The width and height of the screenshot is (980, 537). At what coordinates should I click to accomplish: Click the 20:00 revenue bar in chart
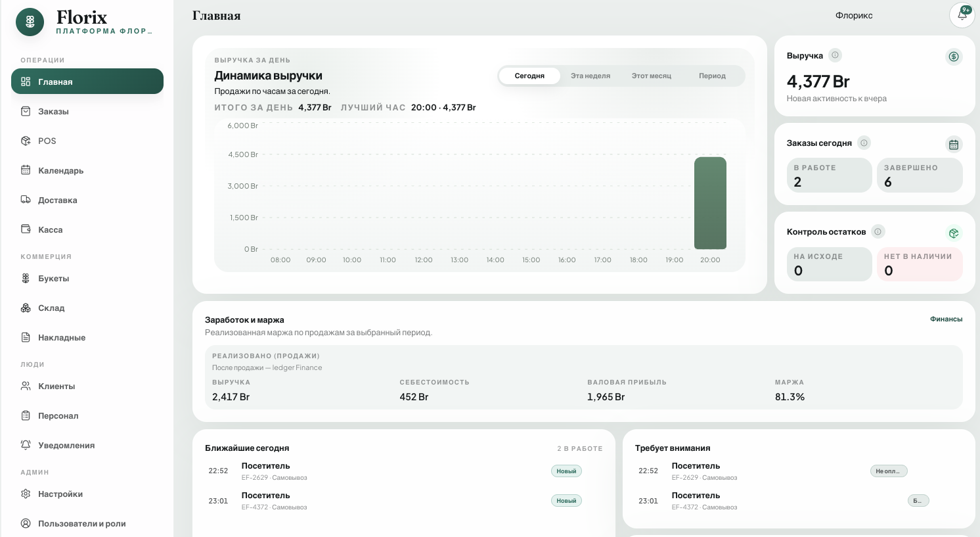coord(710,203)
